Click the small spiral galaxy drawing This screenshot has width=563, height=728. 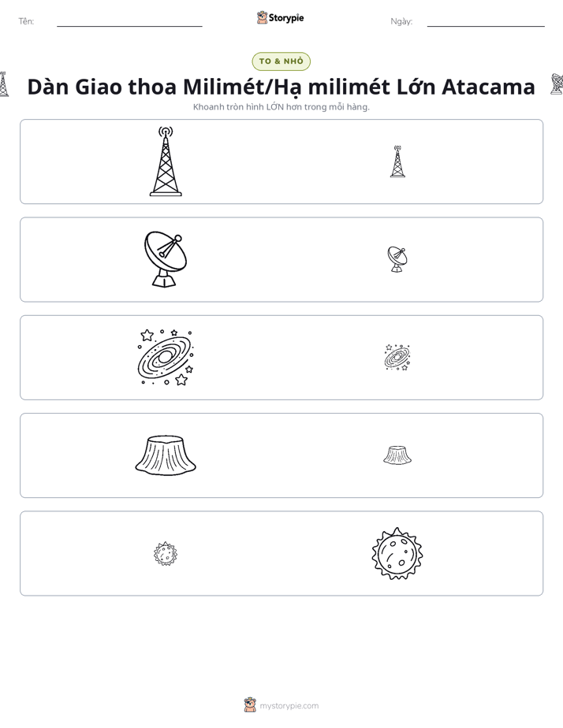pyautogui.click(x=397, y=358)
